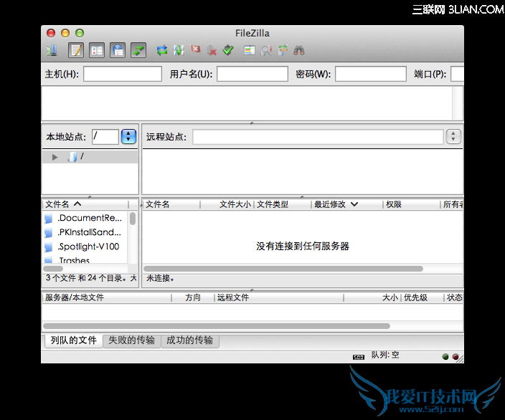Focus the 主机(H) host input field
The height and width of the screenshot is (420, 505).
click(x=123, y=74)
